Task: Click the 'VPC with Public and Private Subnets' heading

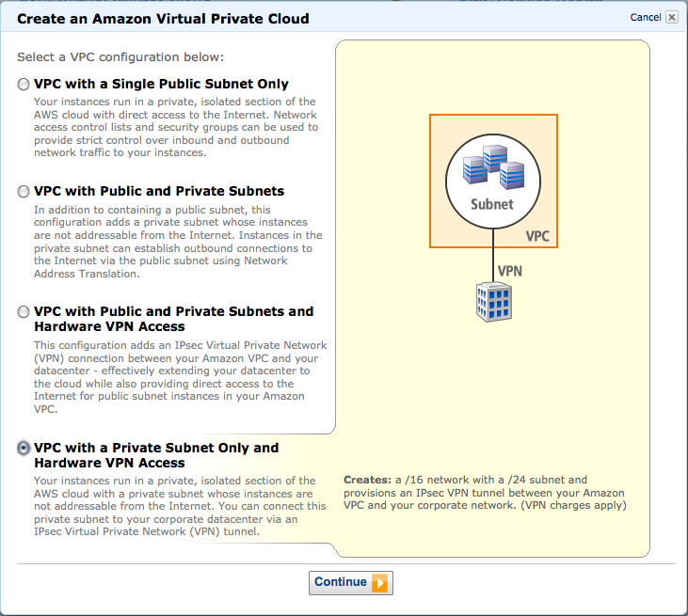Action: 159,191
